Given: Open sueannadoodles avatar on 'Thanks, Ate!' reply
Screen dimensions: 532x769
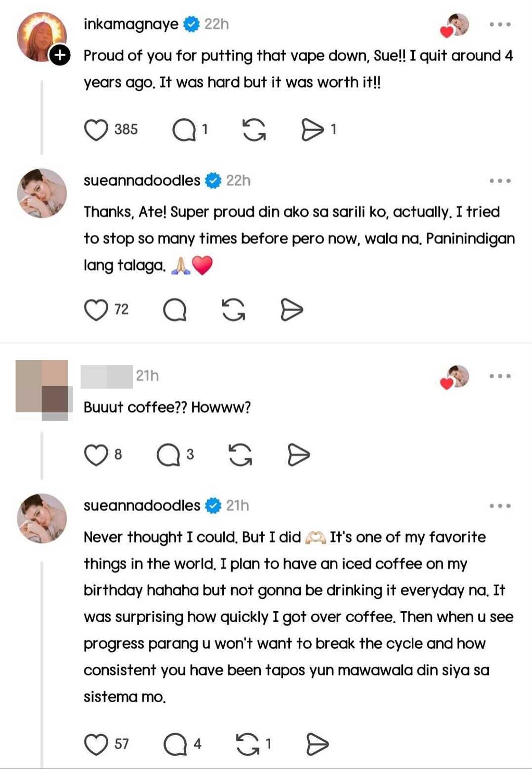Looking at the screenshot, I should 42,193.
